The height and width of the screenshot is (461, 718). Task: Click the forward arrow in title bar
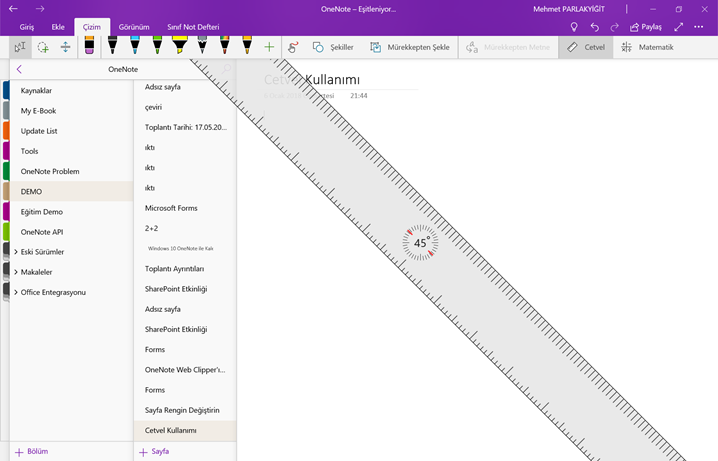click(x=40, y=9)
